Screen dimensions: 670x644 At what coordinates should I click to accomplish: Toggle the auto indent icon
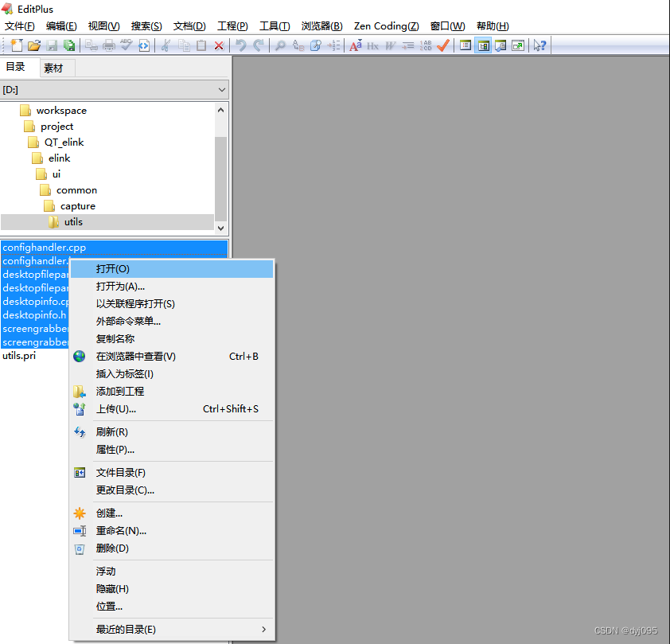click(408, 45)
